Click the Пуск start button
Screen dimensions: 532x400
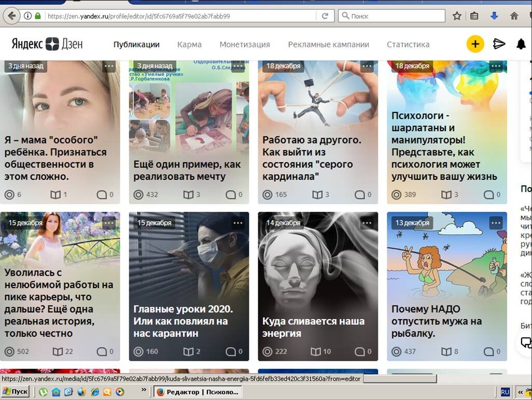click(15, 392)
